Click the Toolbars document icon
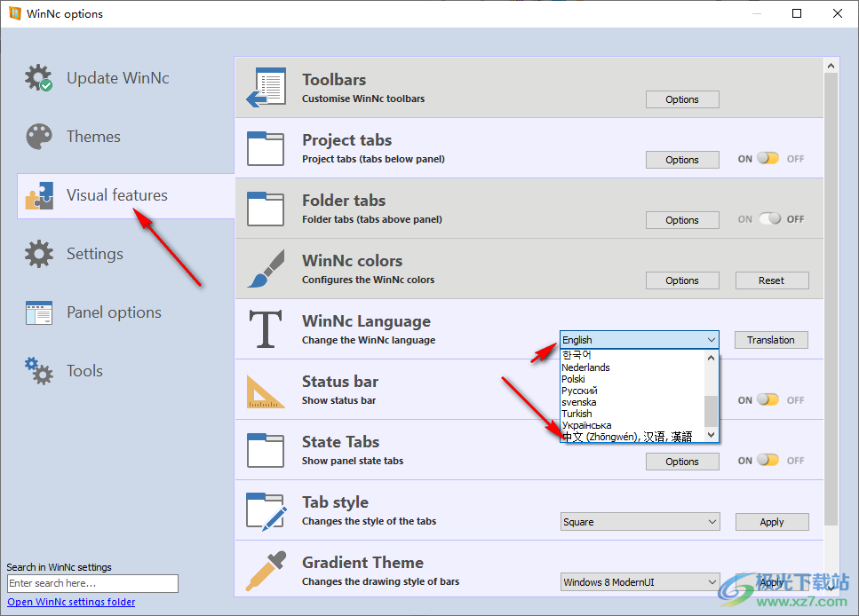 (266, 87)
